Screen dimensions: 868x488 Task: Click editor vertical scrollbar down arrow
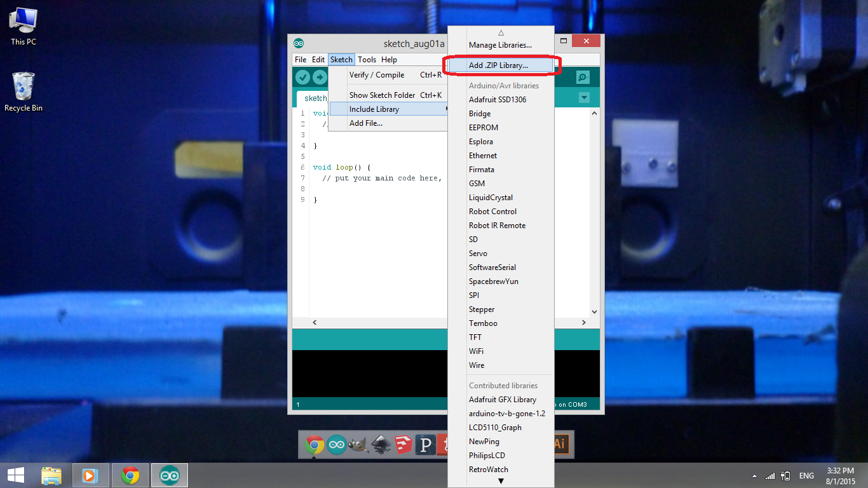click(595, 312)
